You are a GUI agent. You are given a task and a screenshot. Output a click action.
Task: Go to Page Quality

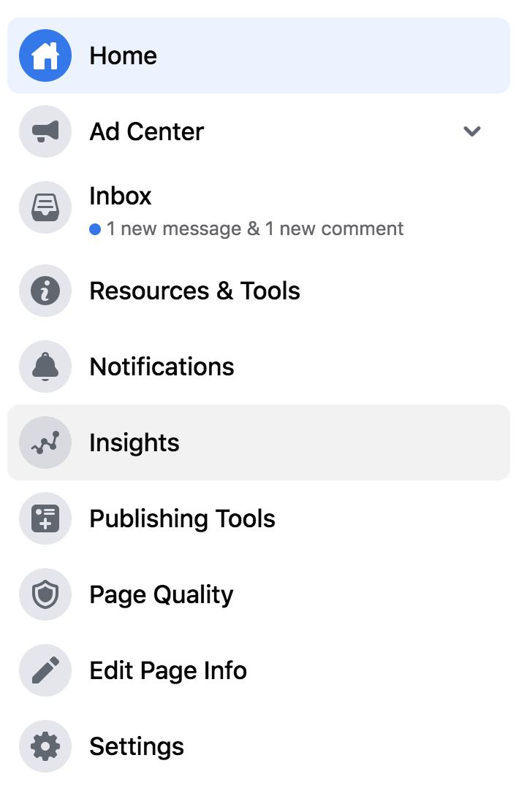point(161,594)
